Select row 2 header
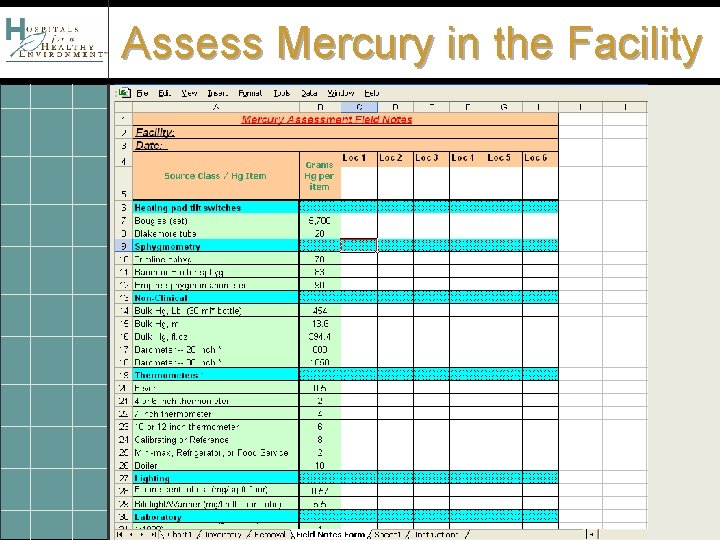 (124, 132)
